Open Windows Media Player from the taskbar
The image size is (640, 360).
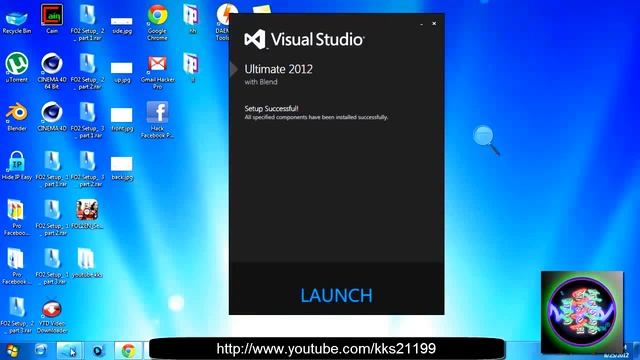tap(98, 351)
